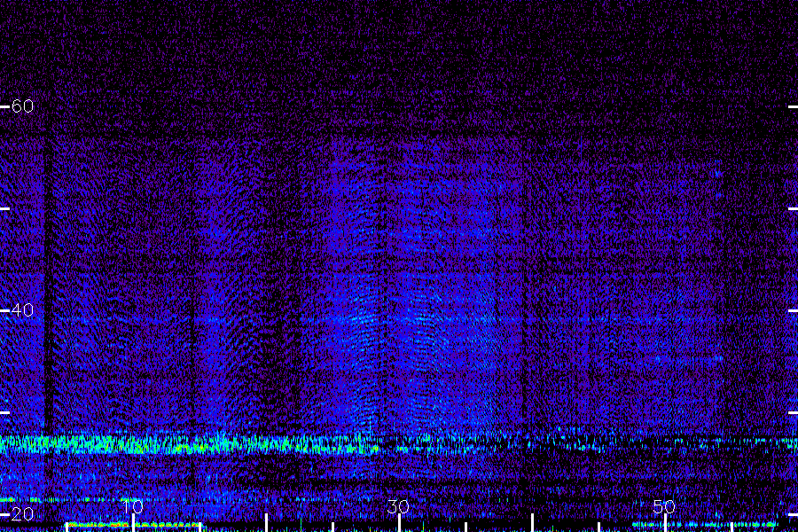Click the left axis tick beside "60"
This screenshot has width=798, height=532.
[4, 106]
